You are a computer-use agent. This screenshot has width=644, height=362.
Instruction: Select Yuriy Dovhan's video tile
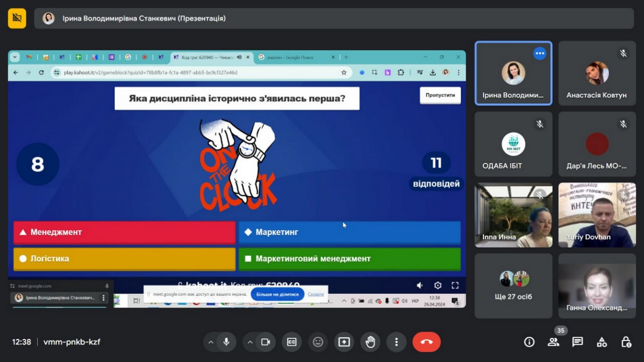click(597, 215)
